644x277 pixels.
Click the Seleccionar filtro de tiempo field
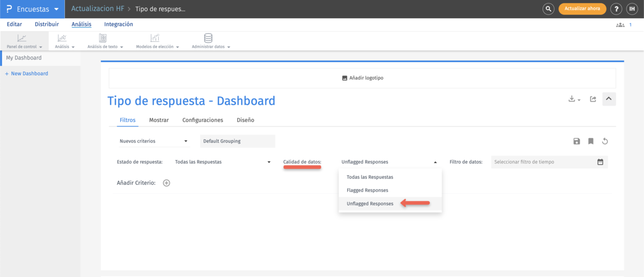(x=542, y=162)
